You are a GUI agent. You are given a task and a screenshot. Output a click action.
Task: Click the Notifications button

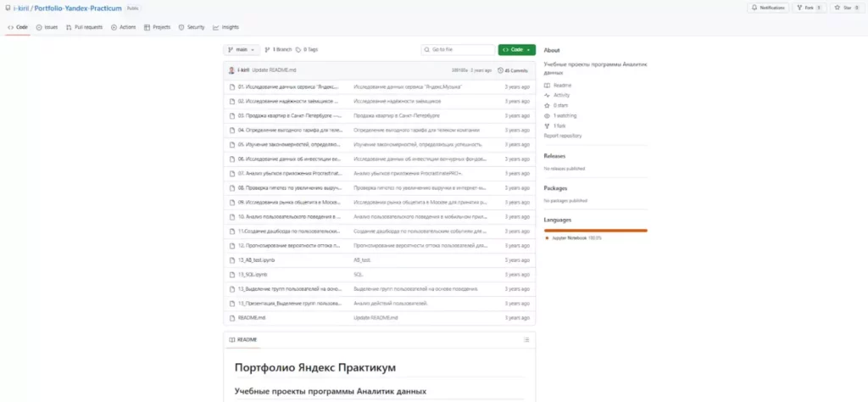[x=768, y=8]
